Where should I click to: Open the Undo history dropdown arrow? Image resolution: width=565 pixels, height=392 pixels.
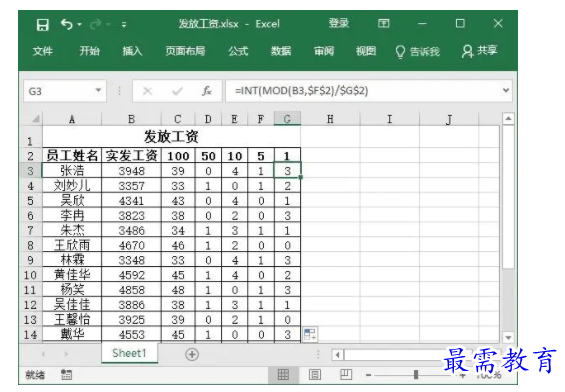click(x=80, y=24)
